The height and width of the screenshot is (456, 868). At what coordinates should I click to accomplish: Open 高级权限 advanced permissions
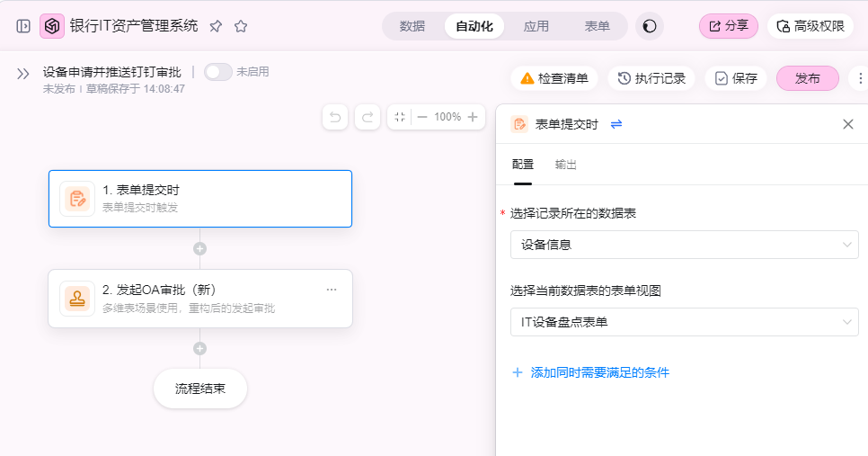coord(810,26)
